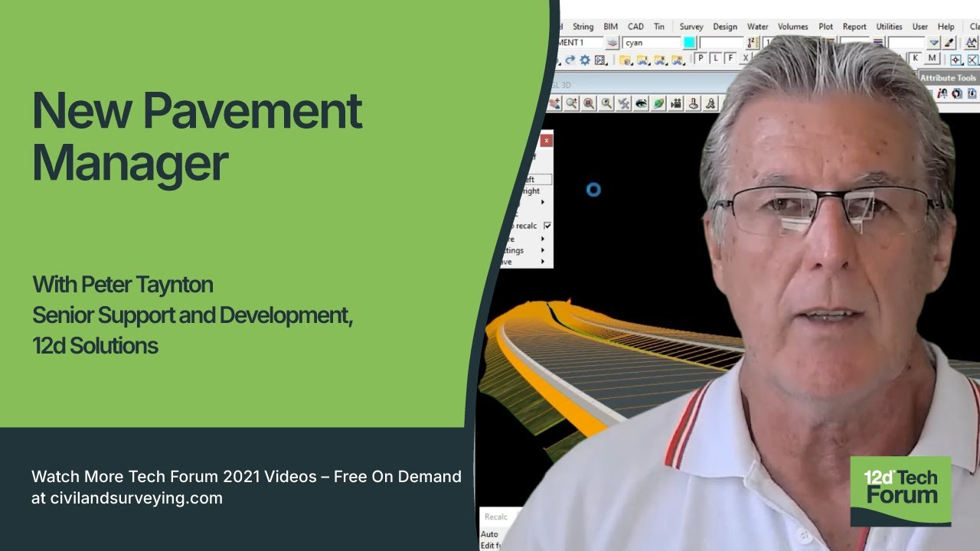Click the crossed arrows pan view icon
The width and height of the screenshot is (980, 551).
[624, 103]
